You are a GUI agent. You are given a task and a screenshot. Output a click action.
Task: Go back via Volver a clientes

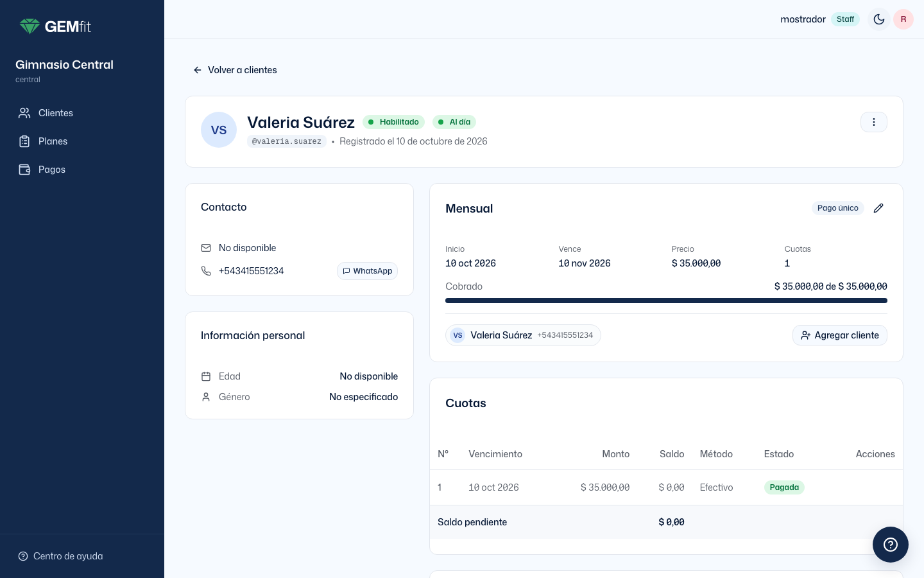235,70
